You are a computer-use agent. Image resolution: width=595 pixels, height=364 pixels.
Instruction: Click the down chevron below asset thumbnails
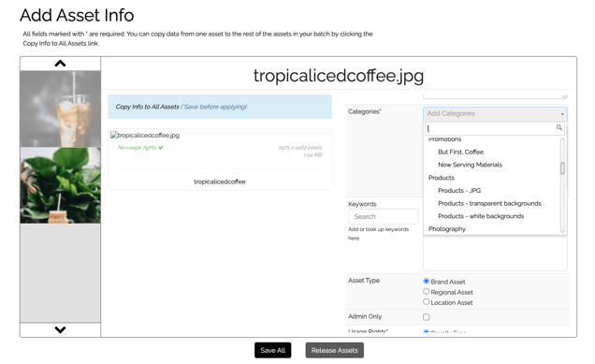tap(60, 329)
